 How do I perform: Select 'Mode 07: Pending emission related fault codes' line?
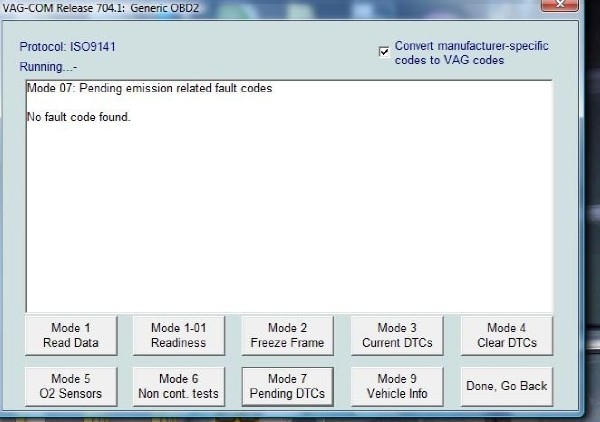150,88
